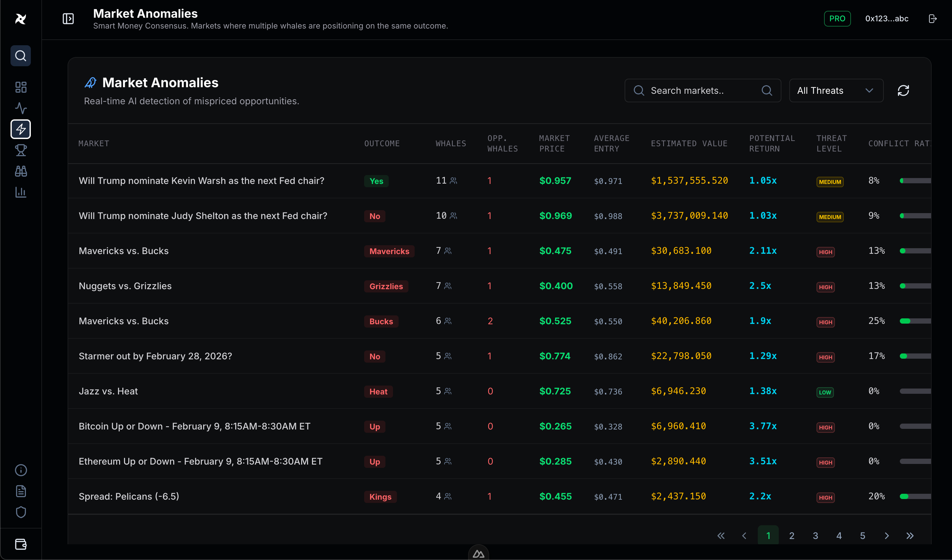952x560 pixels.
Task: Open Judy Shelton Fed chair market row
Action: 499,216
